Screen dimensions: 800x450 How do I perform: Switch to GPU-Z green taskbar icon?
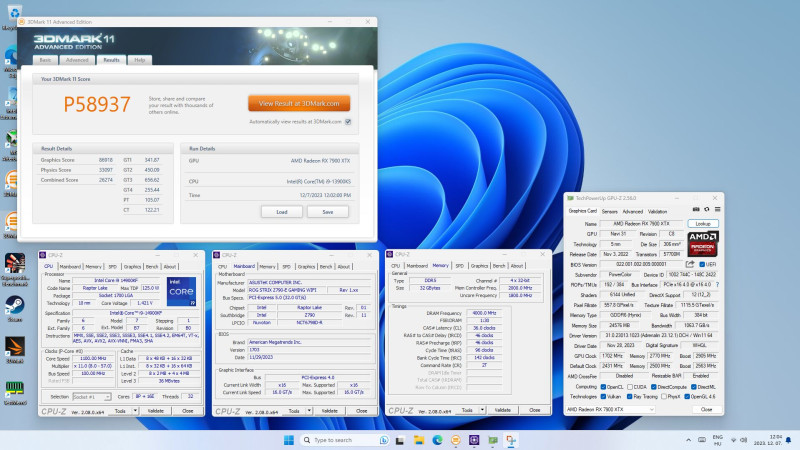tap(493, 440)
